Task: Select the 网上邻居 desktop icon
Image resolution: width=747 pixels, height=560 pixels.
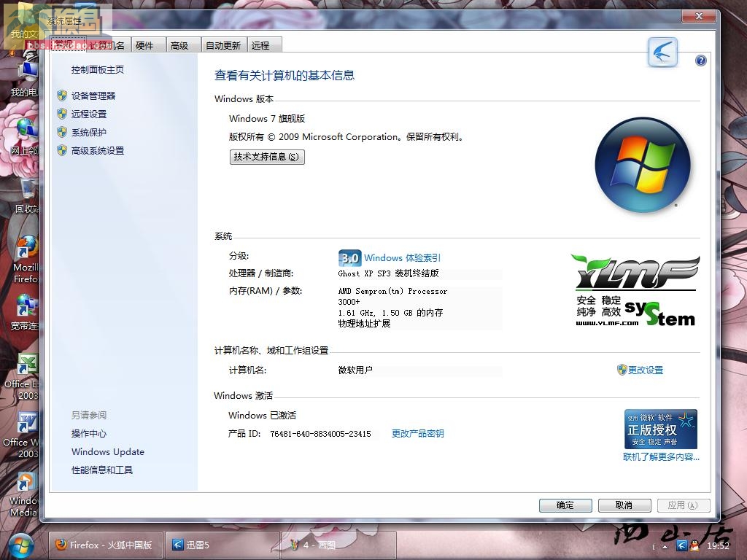Action: coord(25,137)
